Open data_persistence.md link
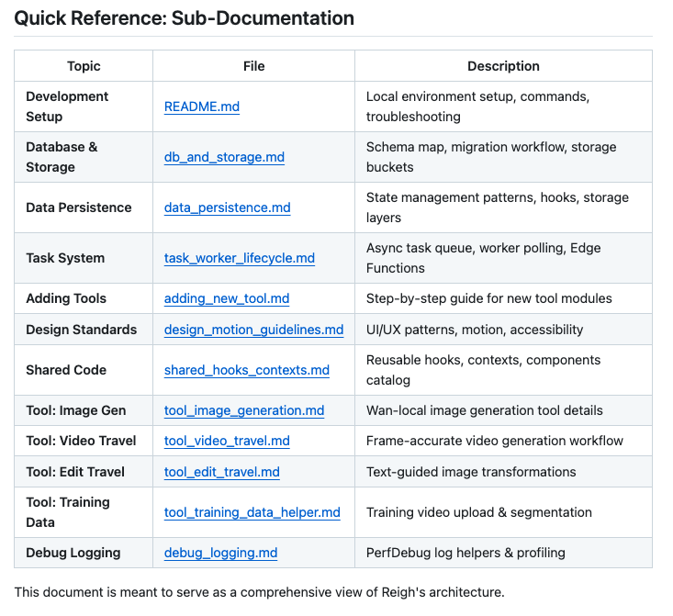The width and height of the screenshot is (673, 616). [227, 207]
